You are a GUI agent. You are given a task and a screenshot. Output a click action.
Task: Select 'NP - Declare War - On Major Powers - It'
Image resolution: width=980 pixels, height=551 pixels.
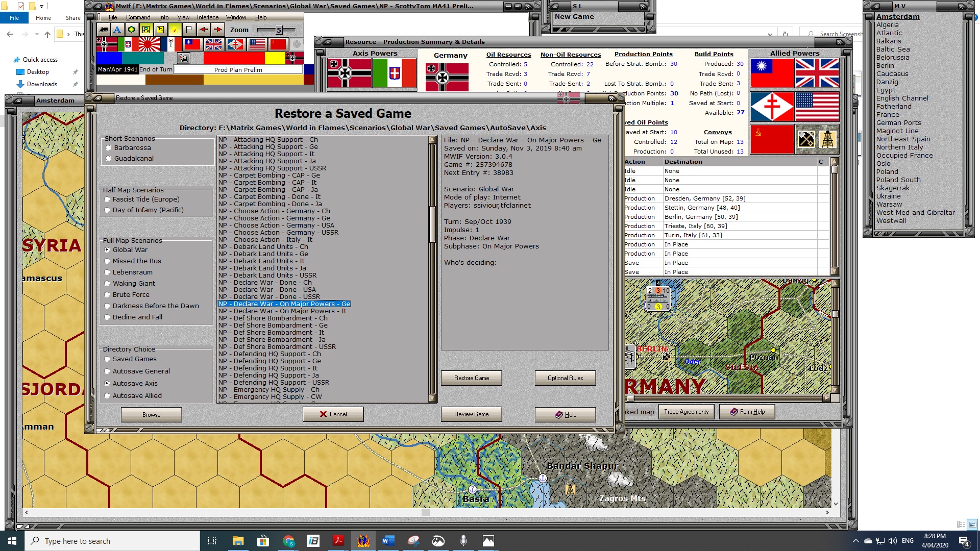point(282,311)
